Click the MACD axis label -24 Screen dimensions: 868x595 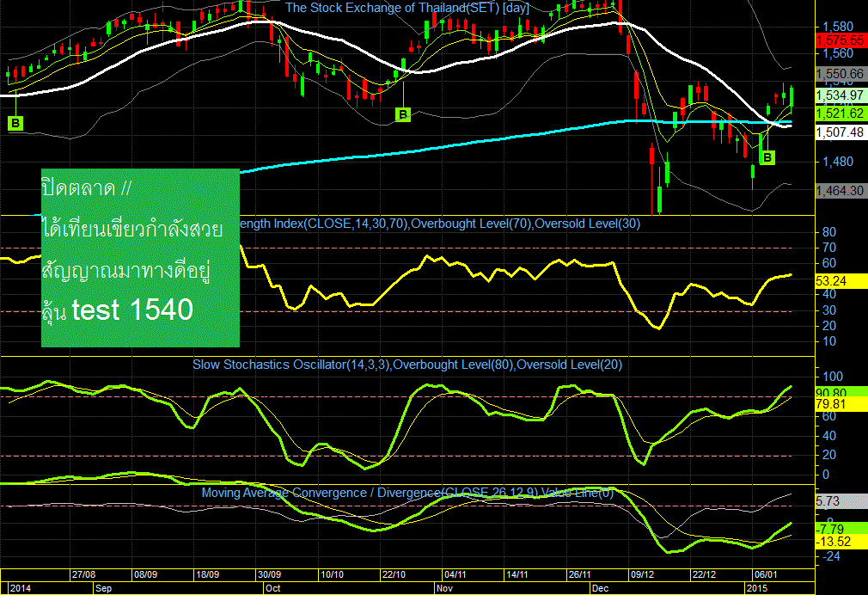(x=831, y=556)
